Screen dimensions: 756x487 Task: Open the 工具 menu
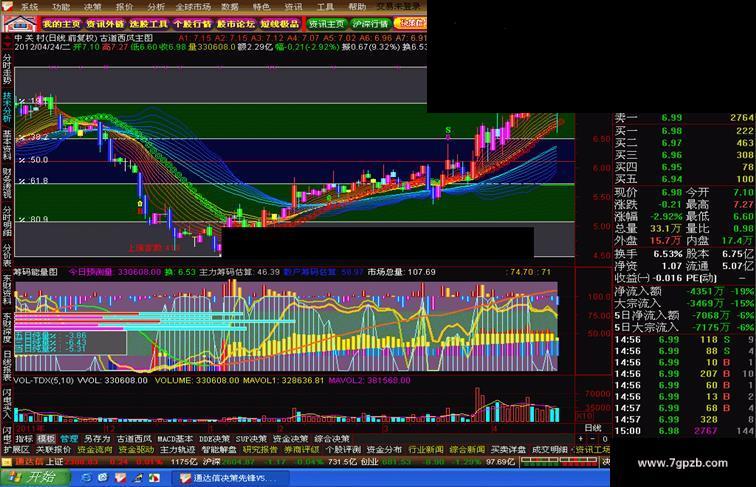click(x=325, y=7)
